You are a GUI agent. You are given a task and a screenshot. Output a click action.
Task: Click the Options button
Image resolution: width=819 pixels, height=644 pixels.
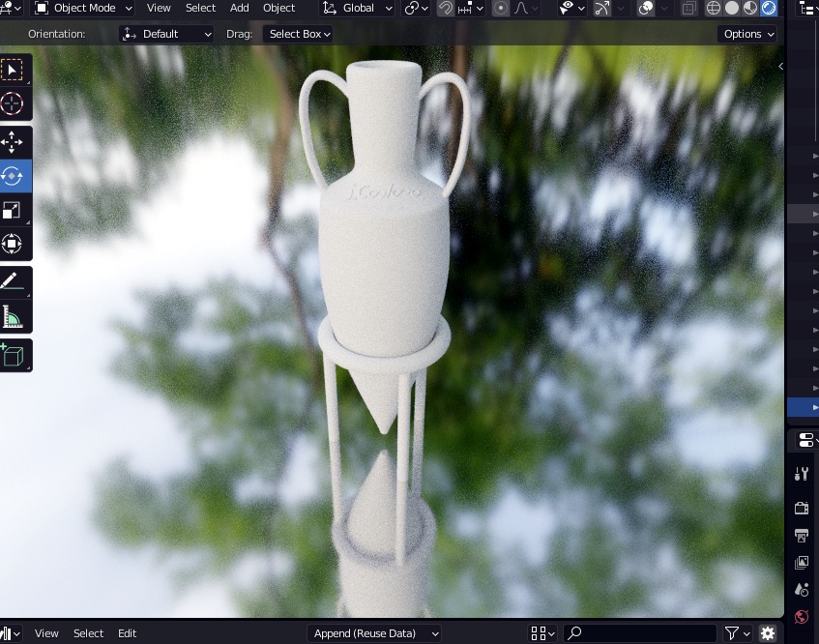point(748,34)
